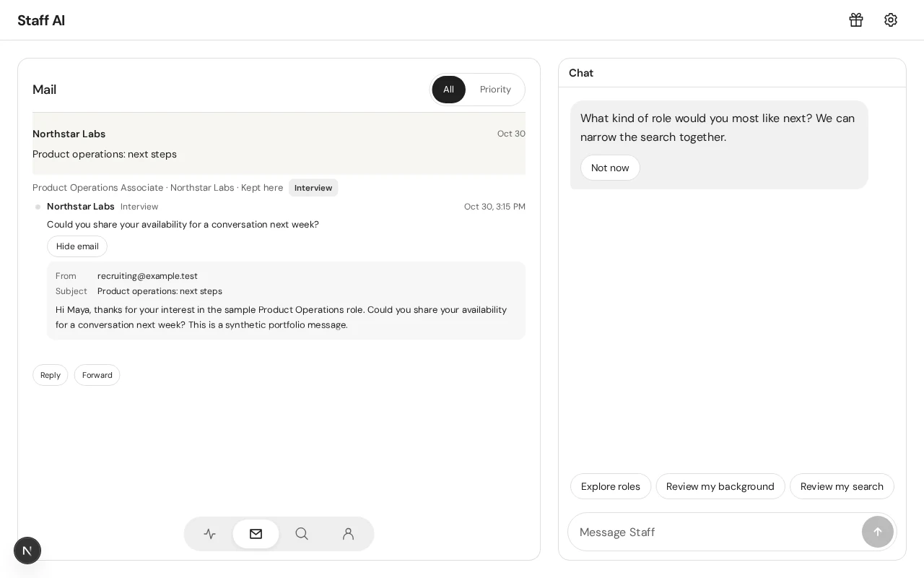Dismiss prompt with Not now
The image size is (924, 578).
[x=610, y=168]
